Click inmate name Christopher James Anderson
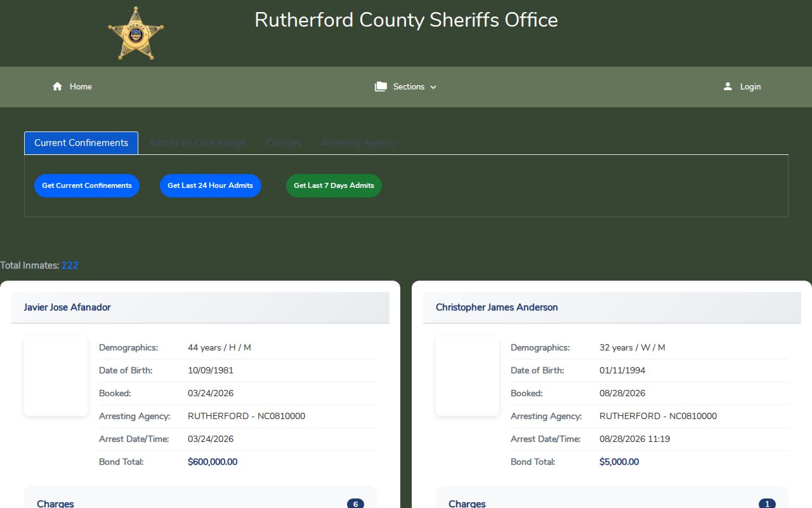The width and height of the screenshot is (812, 508). (497, 307)
